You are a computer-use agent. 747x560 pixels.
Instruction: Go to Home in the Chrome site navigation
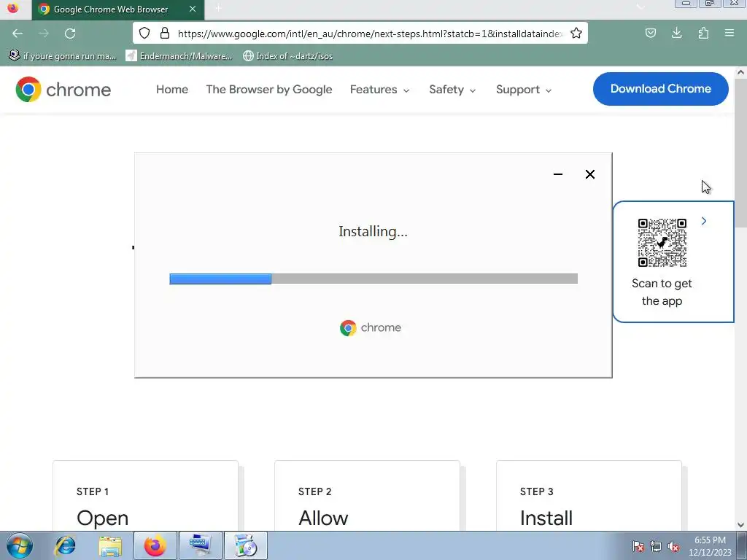(172, 90)
